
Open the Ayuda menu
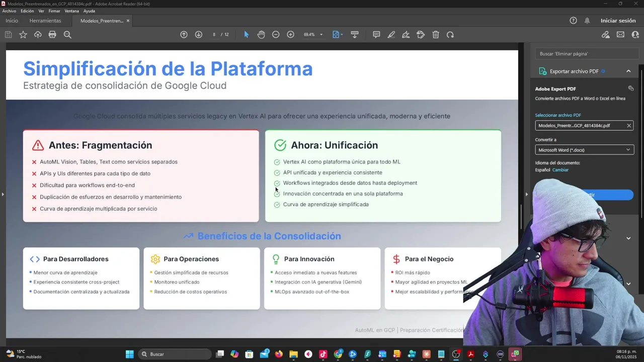89,11
